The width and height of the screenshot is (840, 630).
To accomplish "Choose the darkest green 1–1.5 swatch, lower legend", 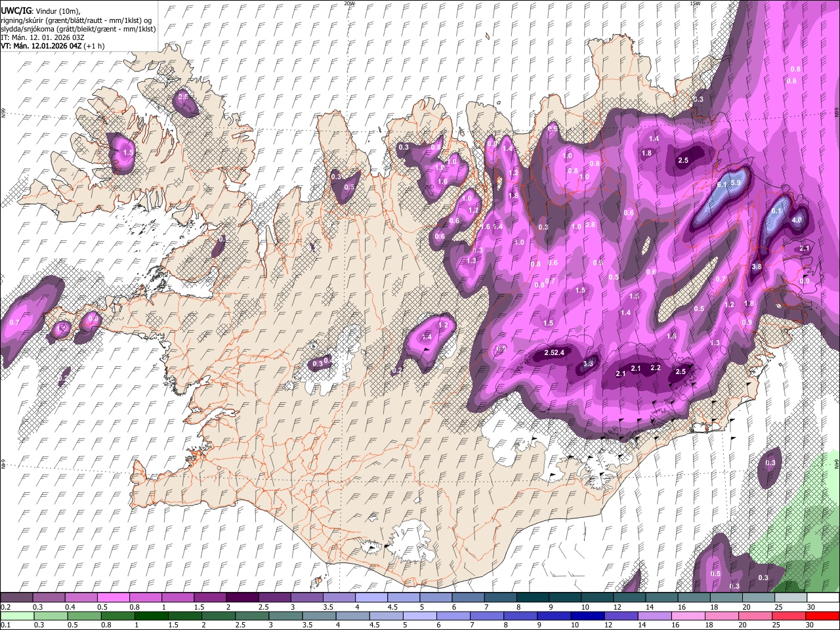I will (151, 616).
